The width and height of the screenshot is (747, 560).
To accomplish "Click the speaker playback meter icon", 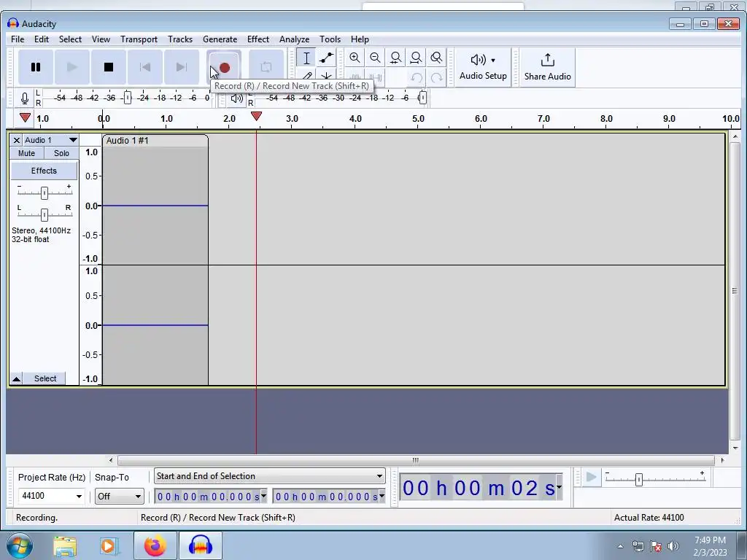I will tap(237, 98).
